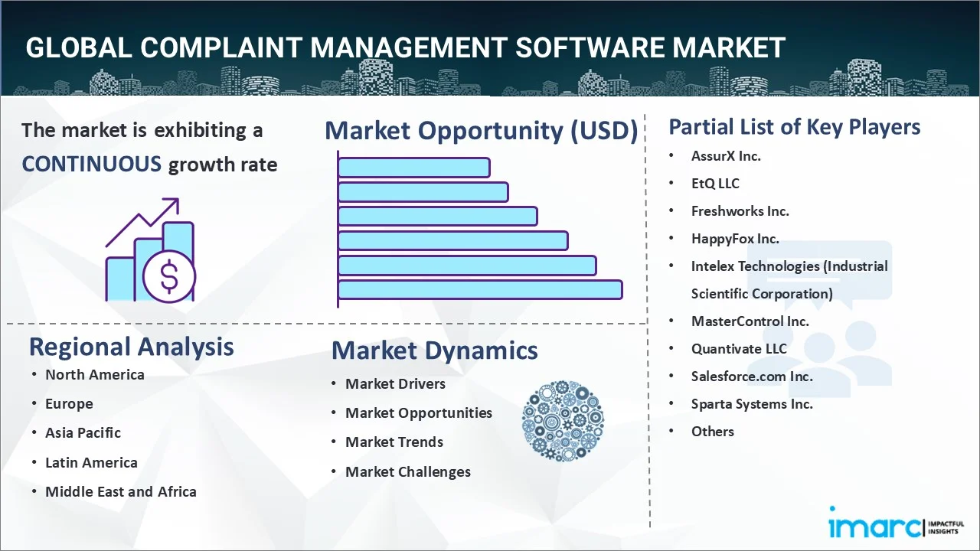Click the growth chart dollar icon
980x551 pixels.
(150, 251)
